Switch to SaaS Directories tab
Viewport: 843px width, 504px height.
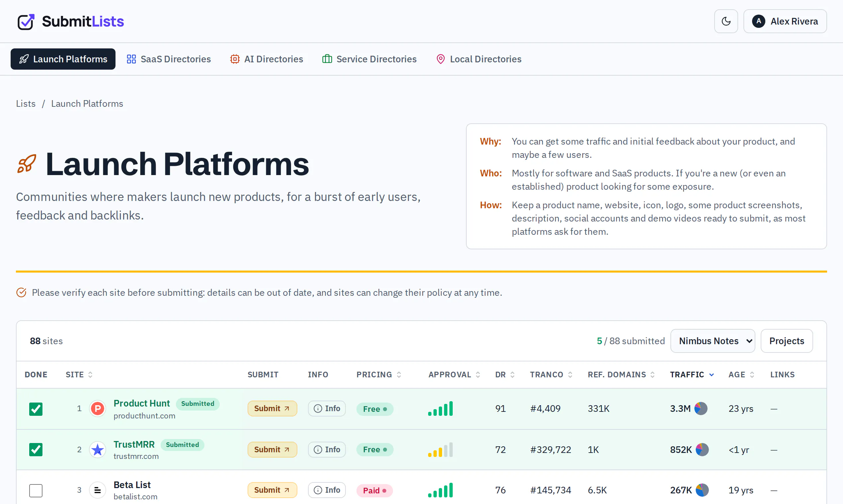169,59
